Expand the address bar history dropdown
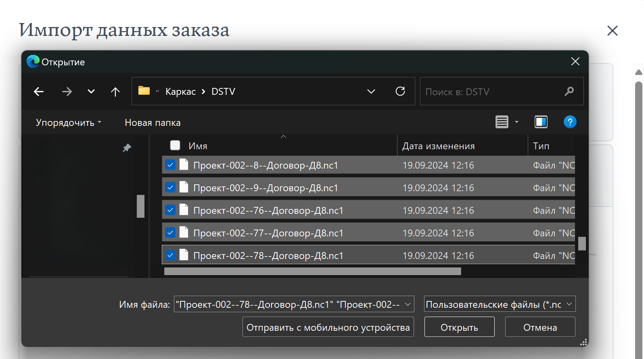 [x=371, y=92]
